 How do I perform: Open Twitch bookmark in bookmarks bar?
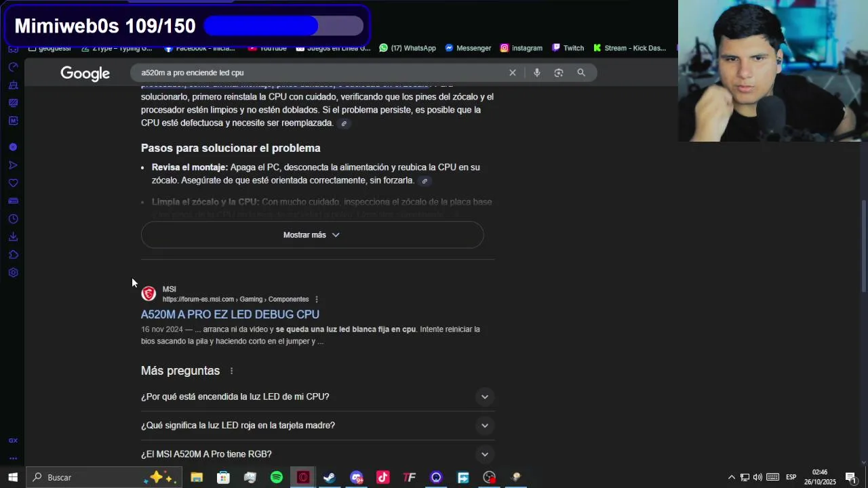coord(568,48)
